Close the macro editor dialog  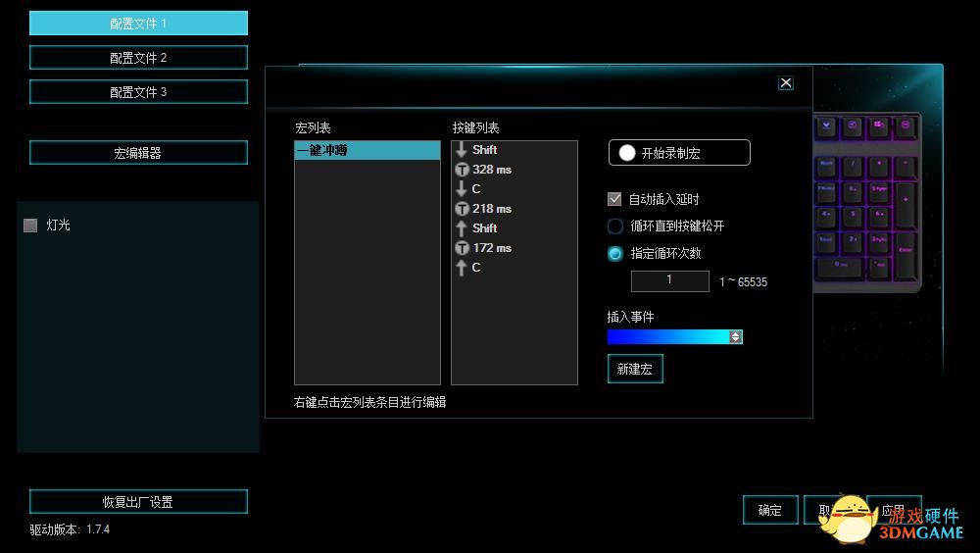pyautogui.click(x=786, y=83)
